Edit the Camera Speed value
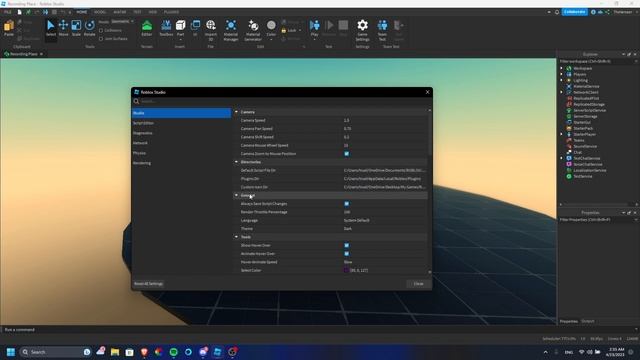 click(x=385, y=120)
